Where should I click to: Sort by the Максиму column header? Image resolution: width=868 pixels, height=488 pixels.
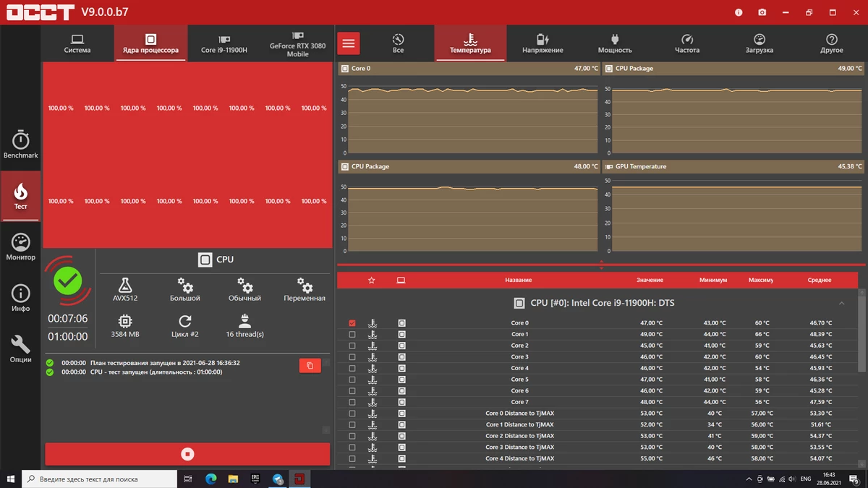(761, 280)
